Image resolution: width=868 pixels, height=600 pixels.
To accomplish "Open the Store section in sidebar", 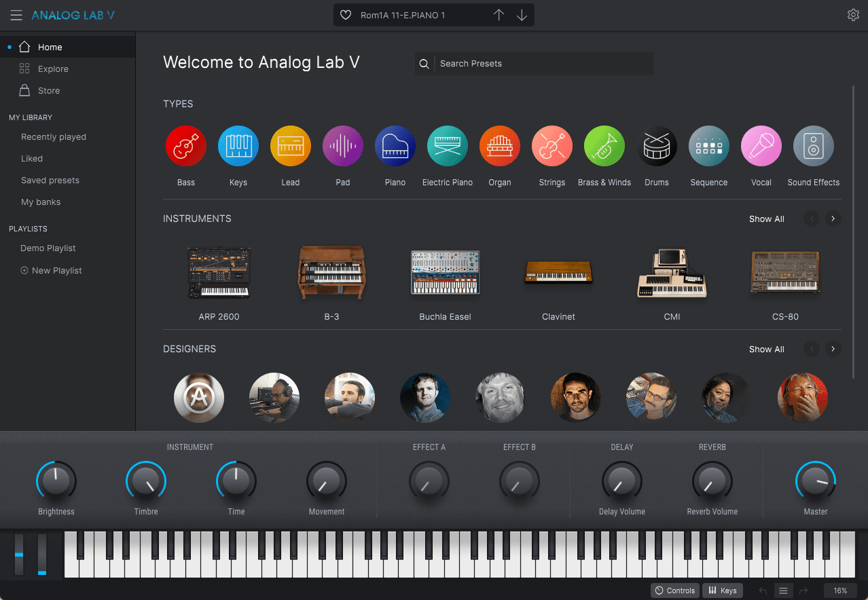I will (x=49, y=91).
